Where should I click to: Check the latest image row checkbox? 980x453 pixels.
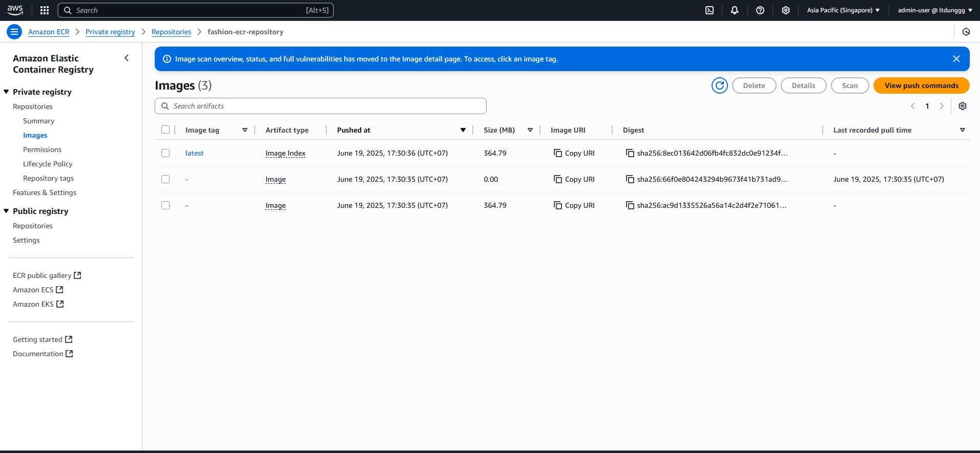tap(165, 153)
